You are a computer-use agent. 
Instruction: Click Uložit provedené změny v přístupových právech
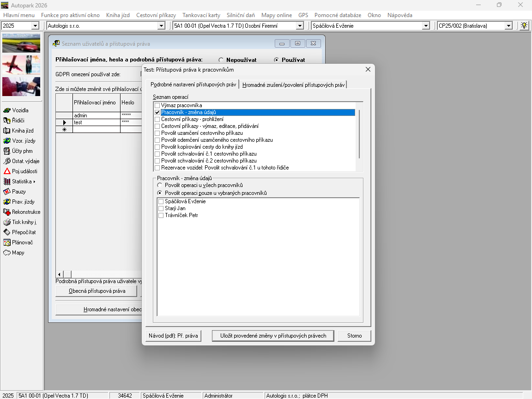(273, 336)
